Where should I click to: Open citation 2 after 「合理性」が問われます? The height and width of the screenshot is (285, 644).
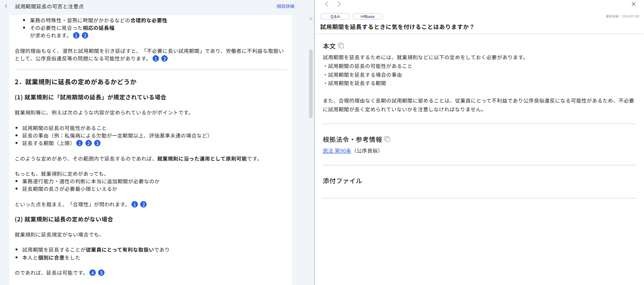click(x=143, y=204)
